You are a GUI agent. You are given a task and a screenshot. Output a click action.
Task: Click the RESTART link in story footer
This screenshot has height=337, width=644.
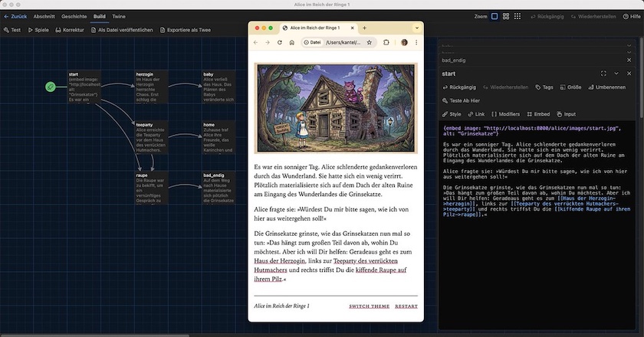[406, 306]
